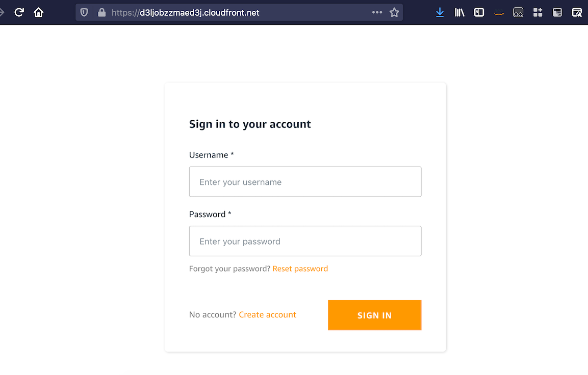Open the grid-plus extension icon

tap(538, 13)
